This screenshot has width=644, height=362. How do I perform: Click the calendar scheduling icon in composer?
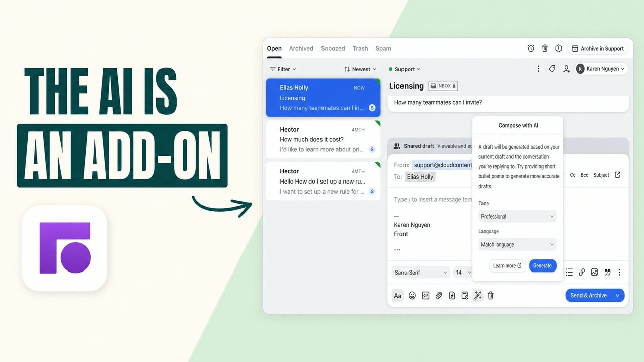coord(465,296)
